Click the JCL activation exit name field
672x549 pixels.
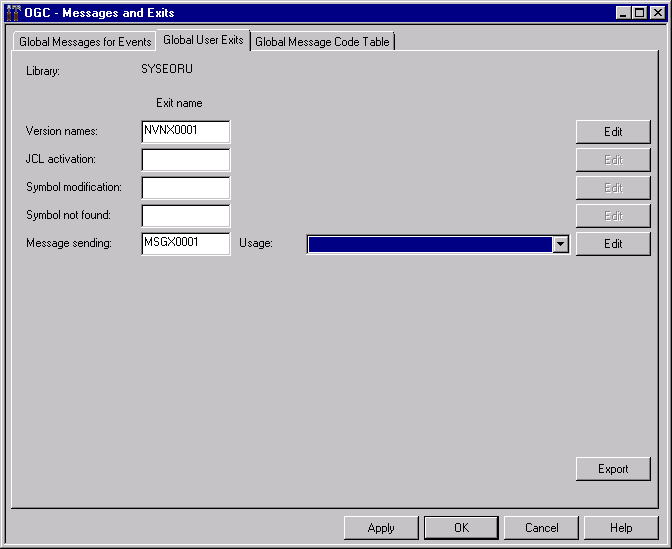pos(186,160)
